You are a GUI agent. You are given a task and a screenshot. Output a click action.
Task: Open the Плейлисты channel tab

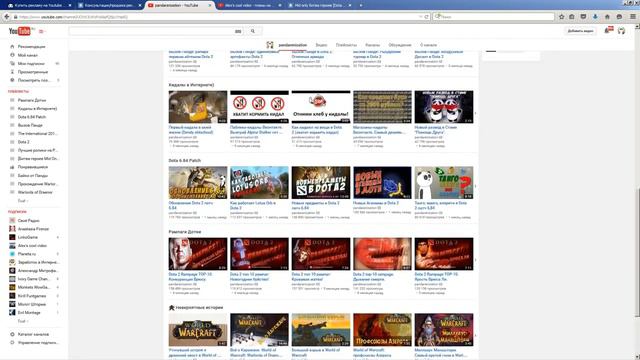346,45
